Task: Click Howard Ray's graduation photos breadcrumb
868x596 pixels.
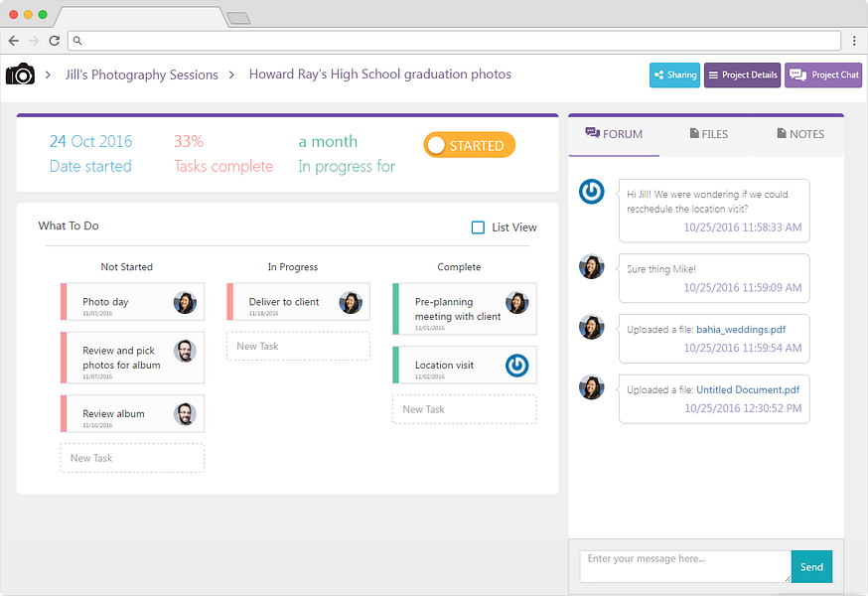Action: tap(379, 74)
